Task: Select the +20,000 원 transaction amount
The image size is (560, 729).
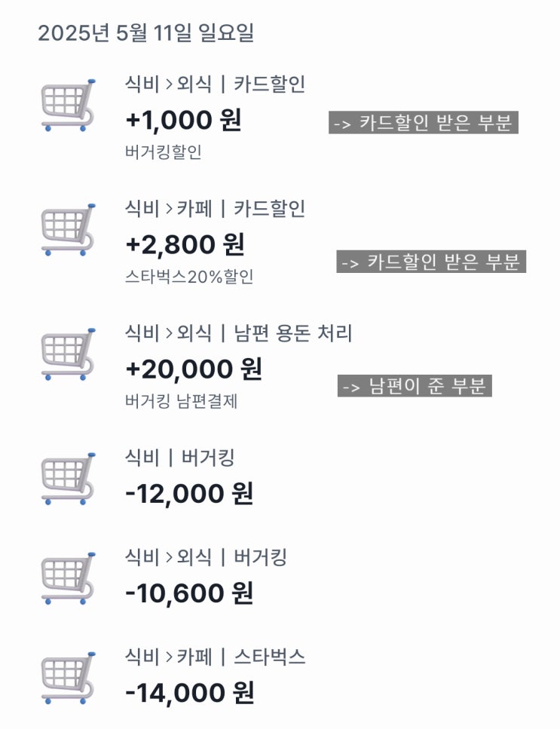Action: [x=193, y=369]
